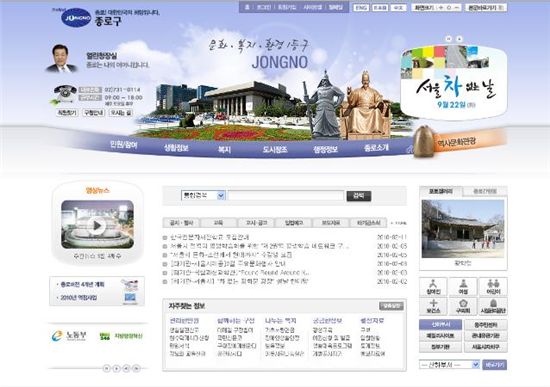
Task: Select the 고시·공고 announcements tab
Action: click(256, 223)
